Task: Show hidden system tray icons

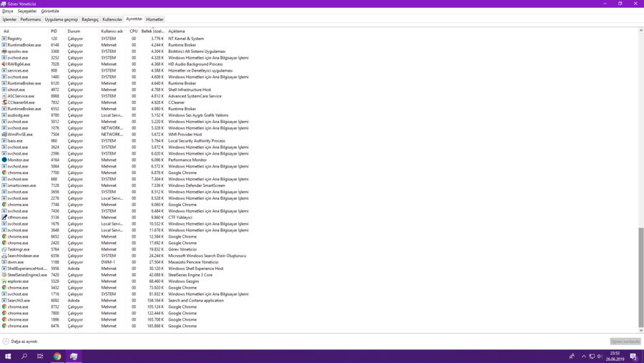Action: click(x=584, y=357)
